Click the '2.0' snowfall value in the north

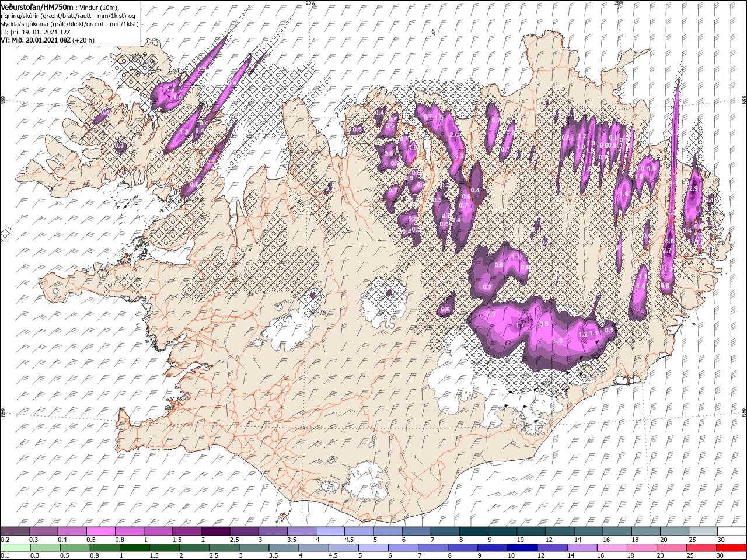tap(455, 135)
